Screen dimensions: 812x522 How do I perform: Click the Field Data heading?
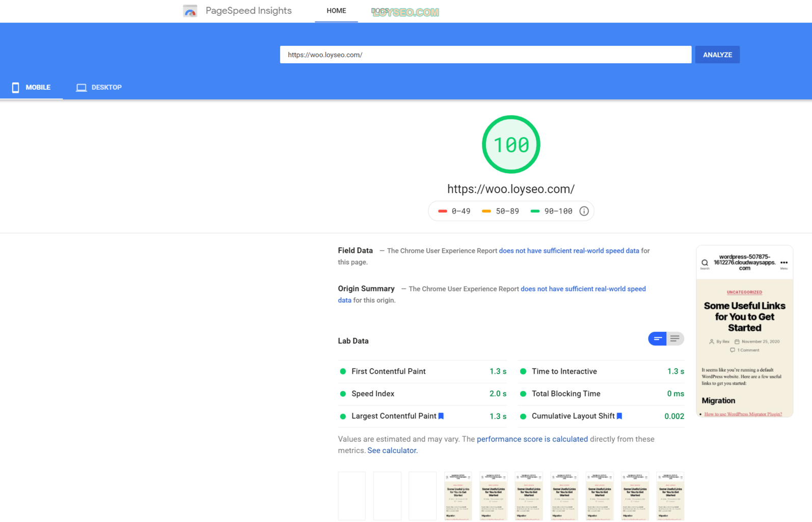coord(355,251)
